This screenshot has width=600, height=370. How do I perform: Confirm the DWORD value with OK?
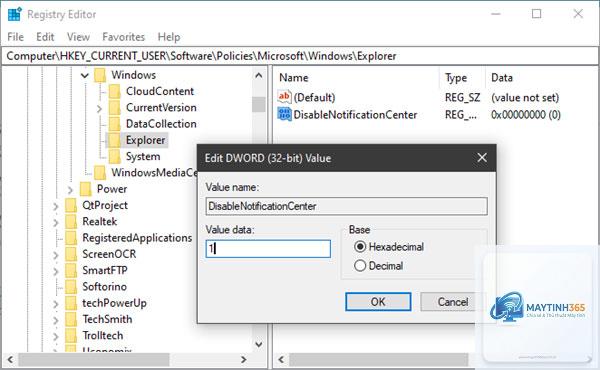click(378, 302)
